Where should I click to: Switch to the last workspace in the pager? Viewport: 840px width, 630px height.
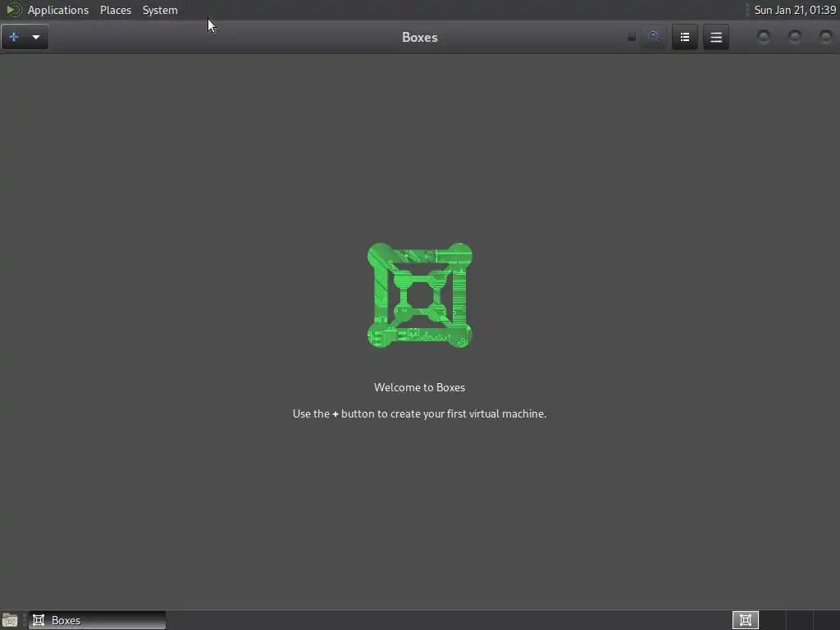(x=826, y=620)
